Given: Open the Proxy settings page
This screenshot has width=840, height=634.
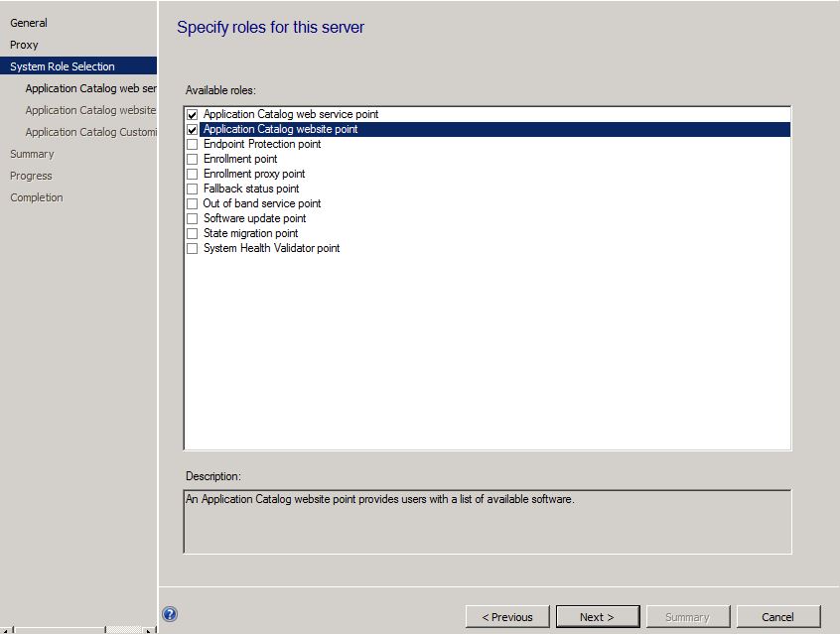Looking at the screenshot, I should pos(23,44).
